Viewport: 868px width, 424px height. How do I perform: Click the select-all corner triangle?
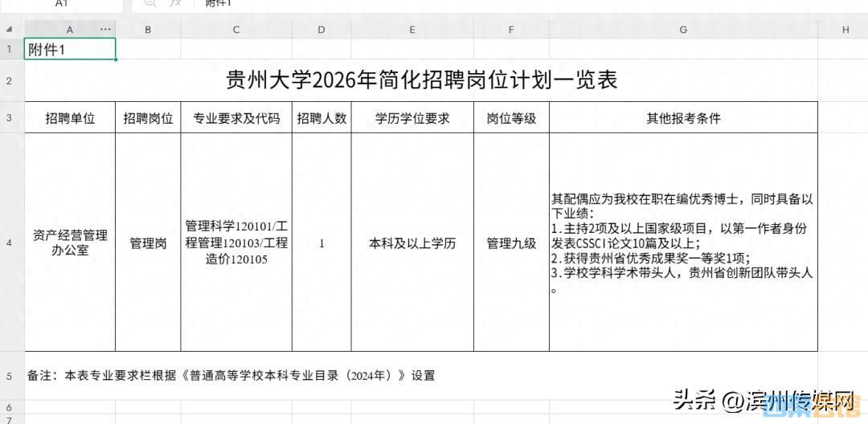click(x=10, y=29)
